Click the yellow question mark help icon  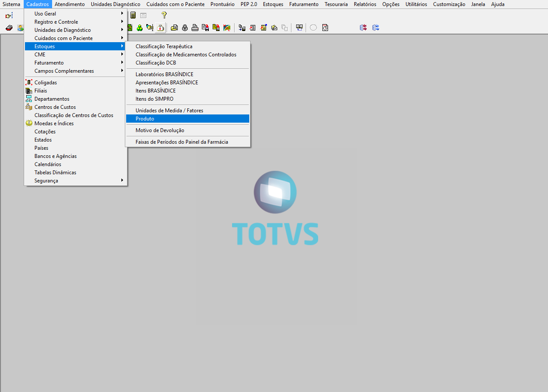[164, 15]
